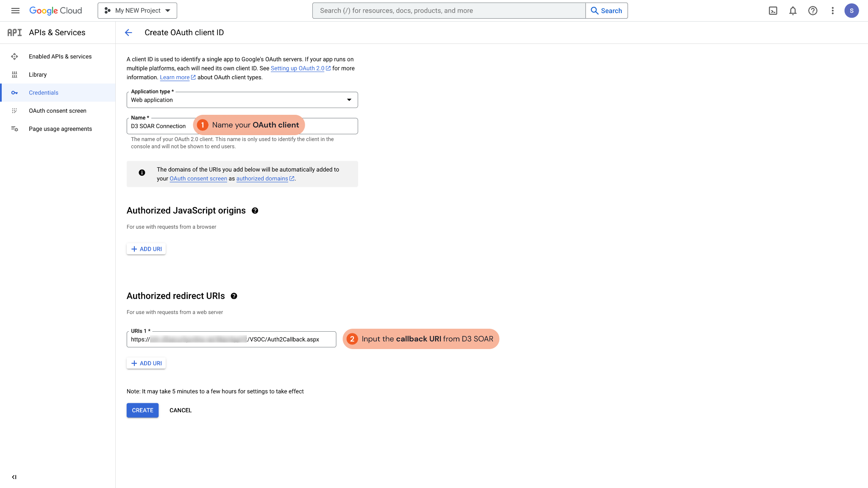Select OAuth consent screen in the sidebar
Screen dimensions: 868x488
click(x=58, y=110)
